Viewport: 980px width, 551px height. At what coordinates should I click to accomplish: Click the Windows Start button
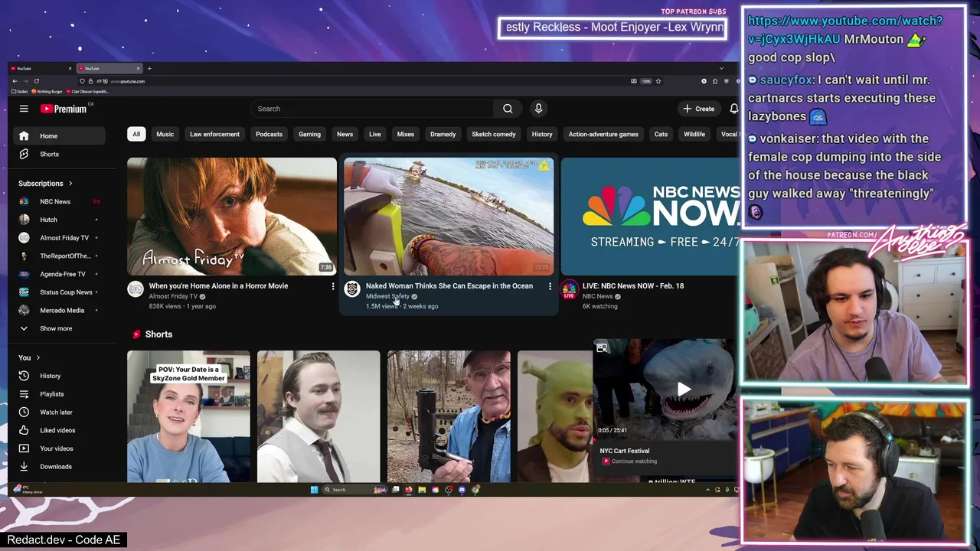coord(314,490)
